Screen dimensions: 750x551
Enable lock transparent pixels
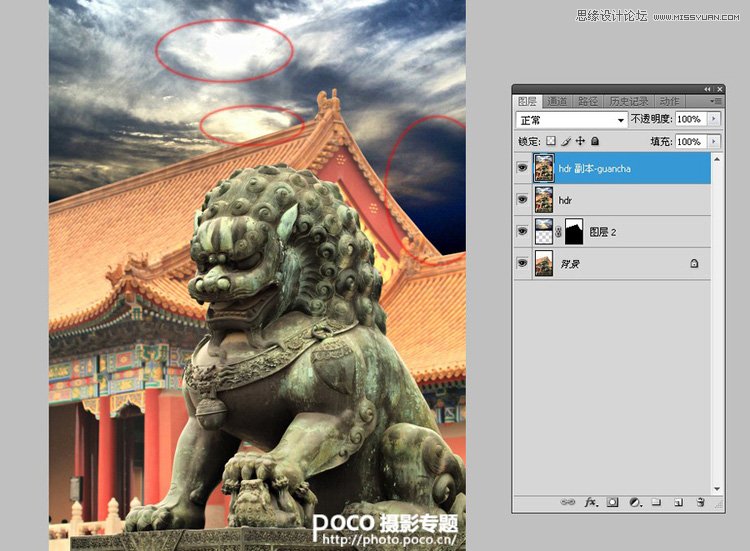coord(551,141)
